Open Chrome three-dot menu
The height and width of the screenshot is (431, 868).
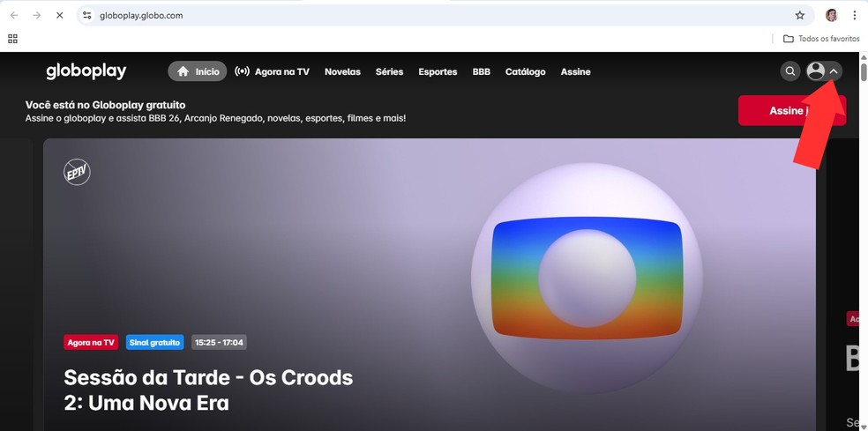(855, 16)
